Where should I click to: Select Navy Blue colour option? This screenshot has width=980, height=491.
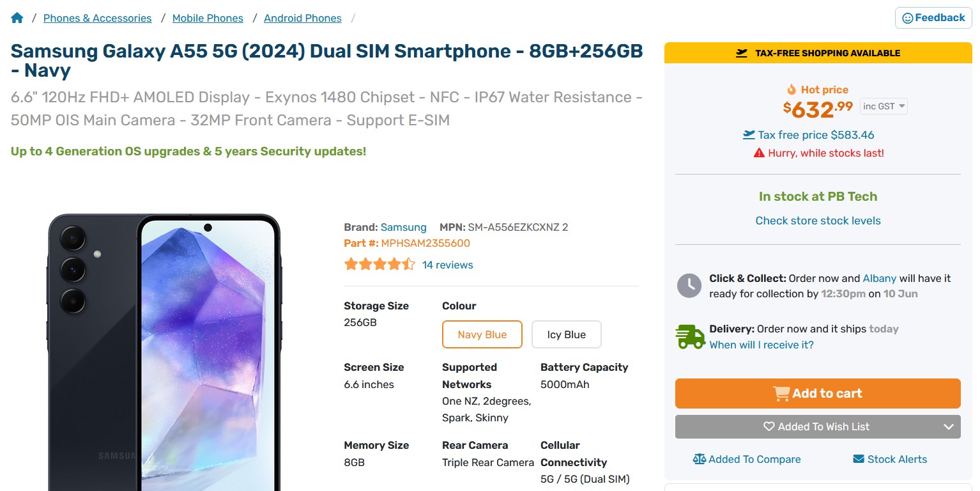click(x=482, y=334)
